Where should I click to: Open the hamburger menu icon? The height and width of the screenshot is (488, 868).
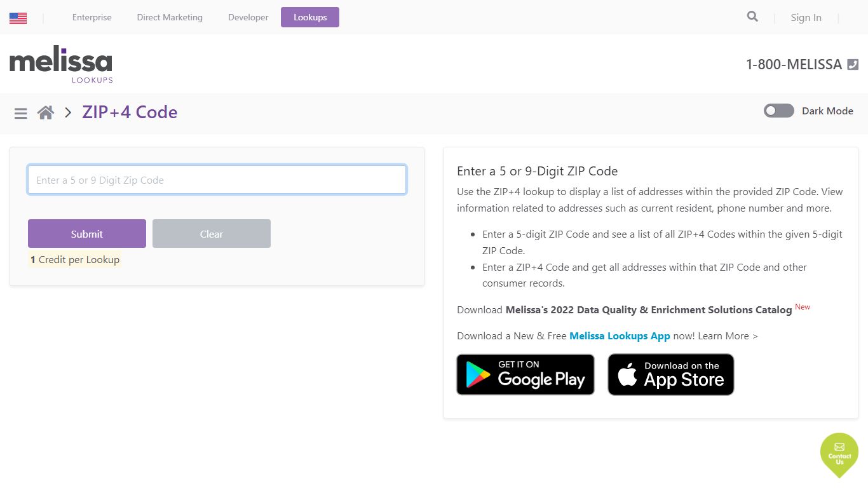21,113
